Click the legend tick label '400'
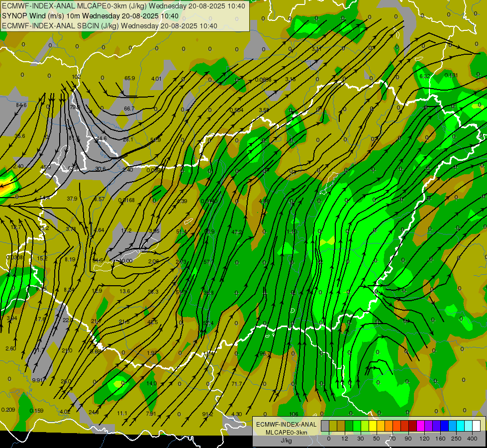Image resolution: width=487 pixels, height=448 pixels. tap(472, 439)
